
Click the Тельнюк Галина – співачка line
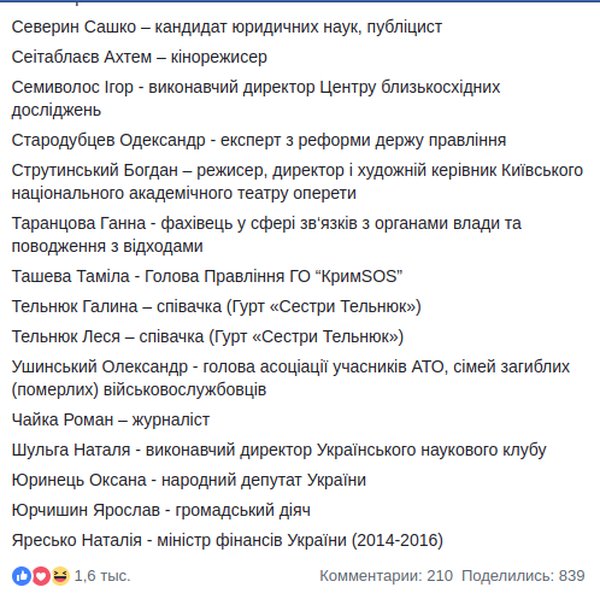pyautogui.click(x=216, y=306)
